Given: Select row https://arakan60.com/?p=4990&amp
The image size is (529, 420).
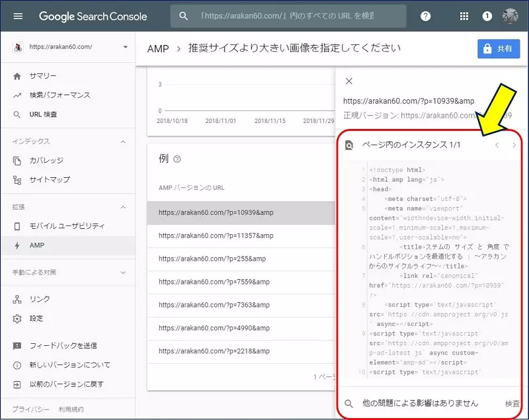Looking at the screenshot, I should (x=241, y=328).
